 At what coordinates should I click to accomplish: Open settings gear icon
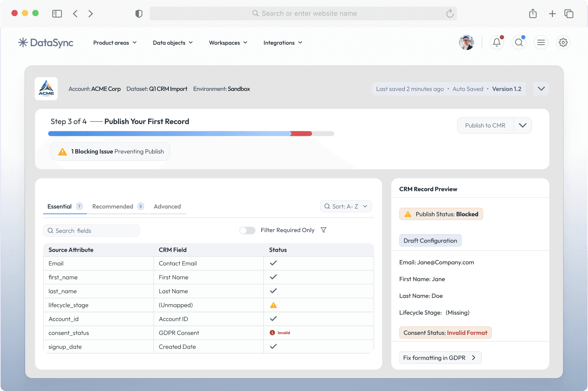point(563,42)
